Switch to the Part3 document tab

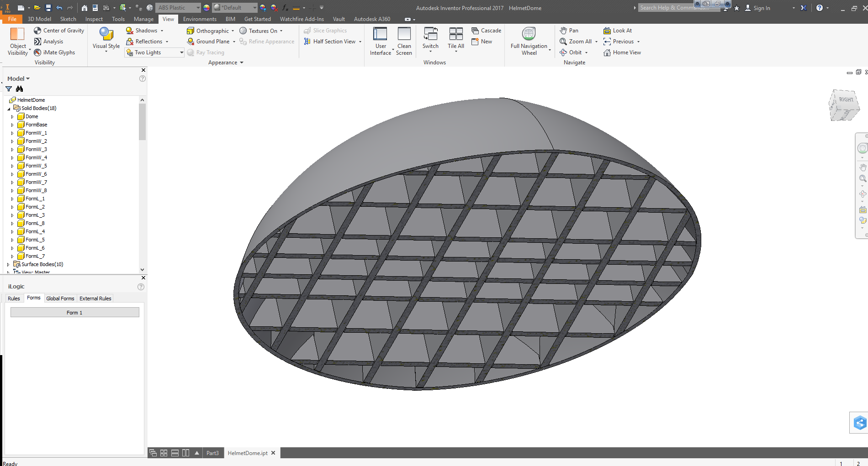click(212, 453)
